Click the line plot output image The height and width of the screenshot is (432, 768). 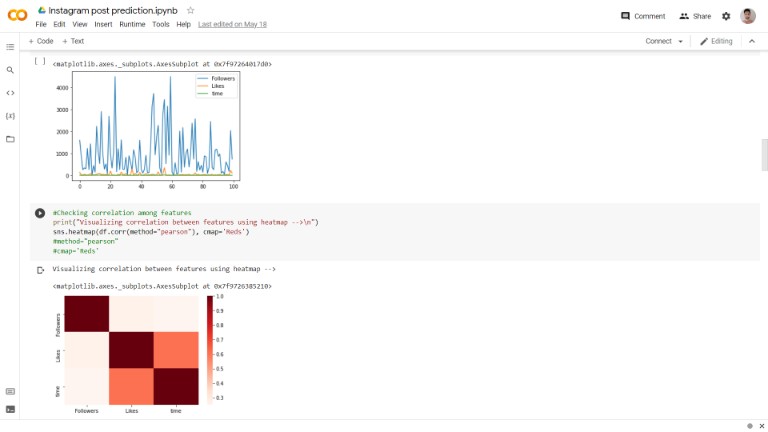click(x=149, y=131)
